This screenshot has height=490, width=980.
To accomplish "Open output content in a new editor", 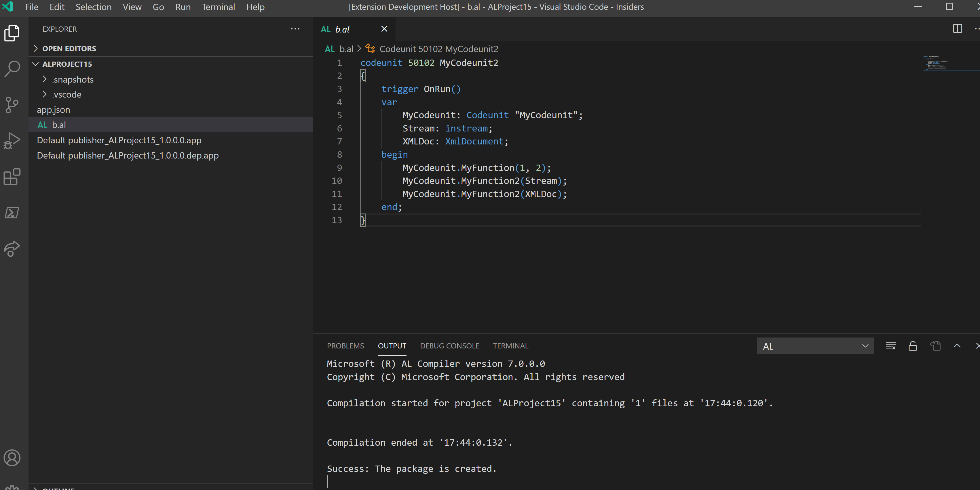I will tap(935, 346).
